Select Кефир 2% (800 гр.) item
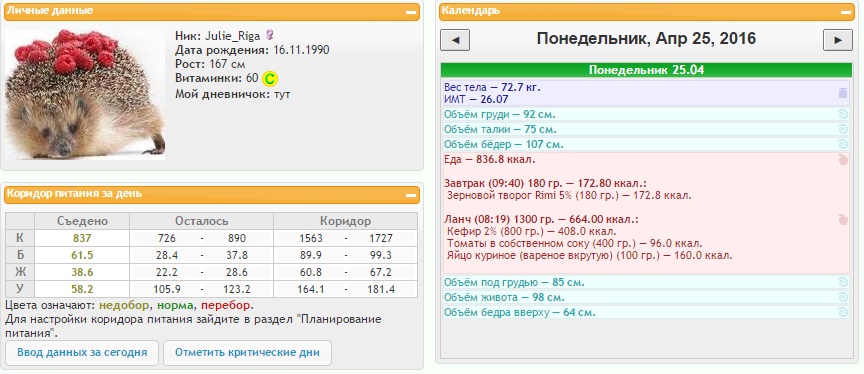The height and width of the screenshot is (374, 864). point(532,231)
